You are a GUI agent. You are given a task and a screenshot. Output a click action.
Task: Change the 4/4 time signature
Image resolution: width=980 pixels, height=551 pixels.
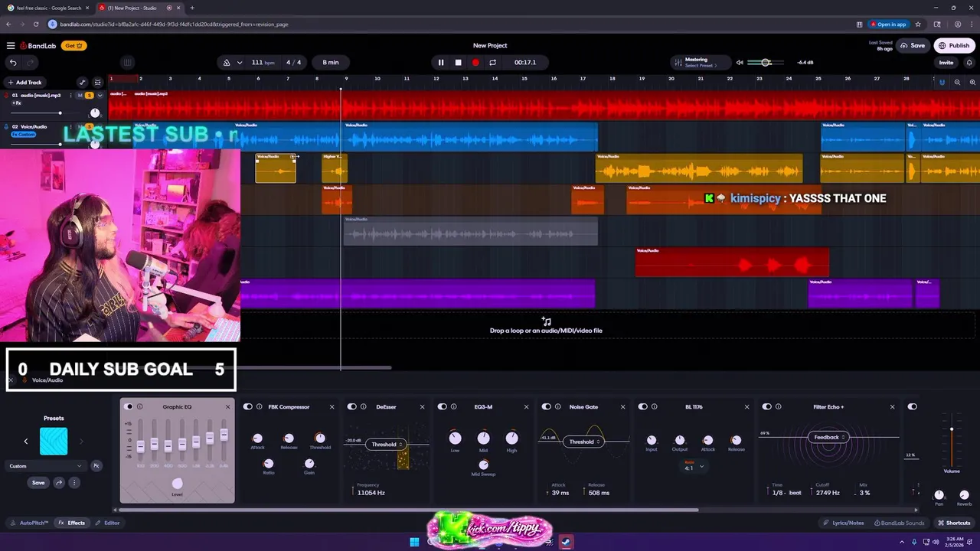[x=293, y=62]
